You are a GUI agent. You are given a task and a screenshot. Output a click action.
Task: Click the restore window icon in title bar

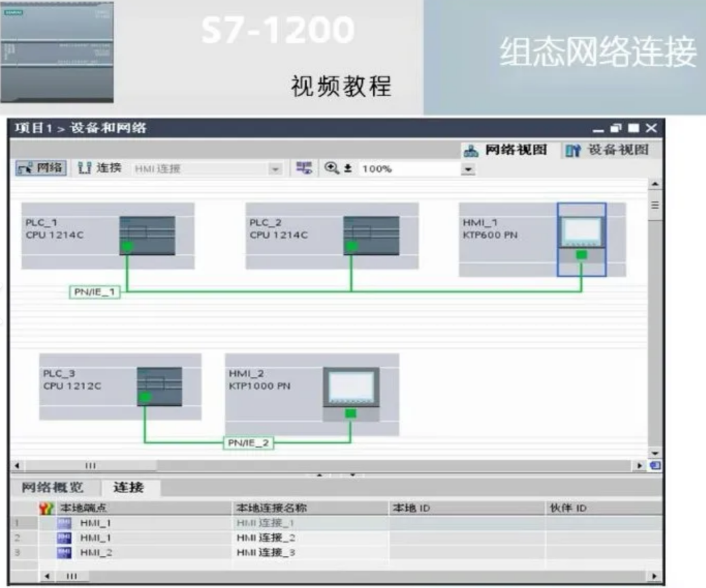(616, 128)
